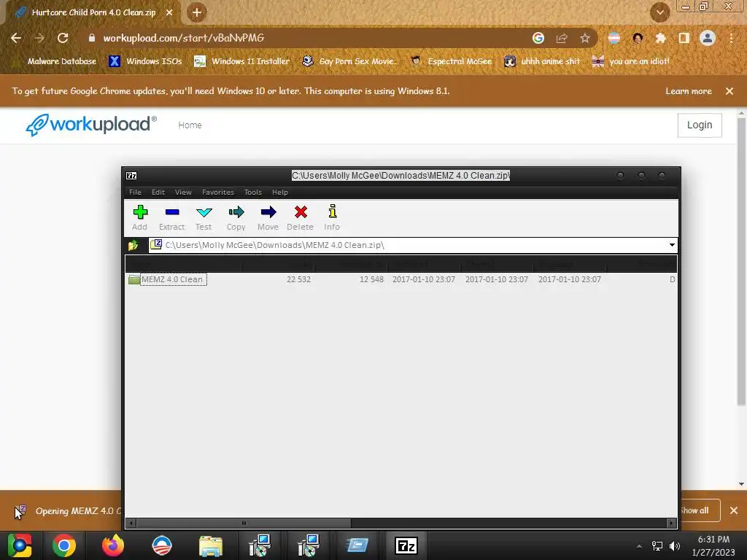
Task: Choose the Move arrow icon in 7-Zip
Action: pyautogui.click(x=268, y=217)
